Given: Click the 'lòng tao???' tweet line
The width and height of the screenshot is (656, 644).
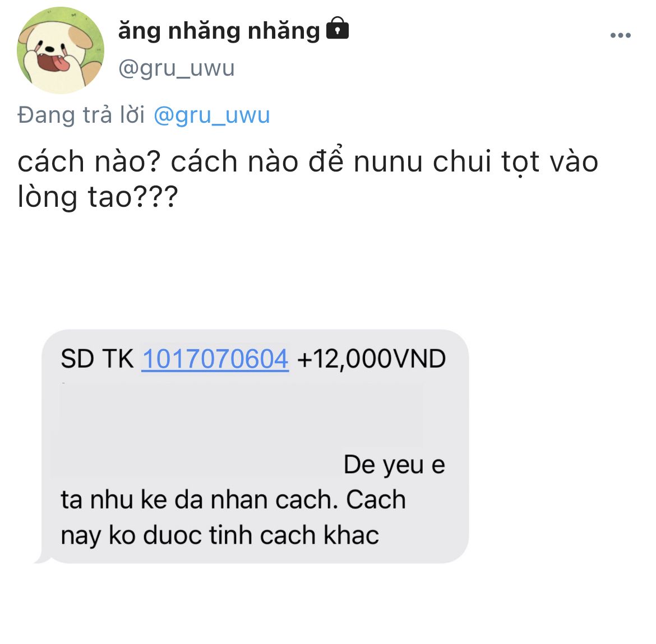Looking at the screenshot, I should click(98, 197).
